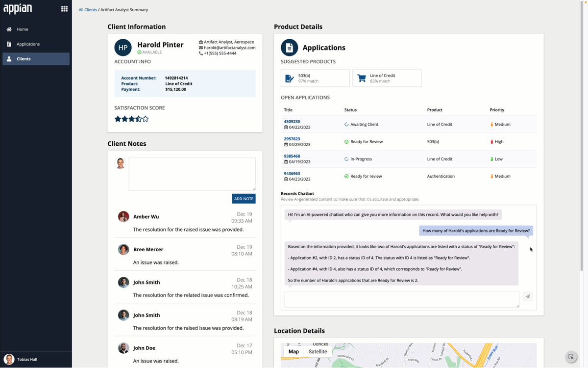Open application 4509235 link
The height and width of the screenshot is (368, 588).
point(292,121)
